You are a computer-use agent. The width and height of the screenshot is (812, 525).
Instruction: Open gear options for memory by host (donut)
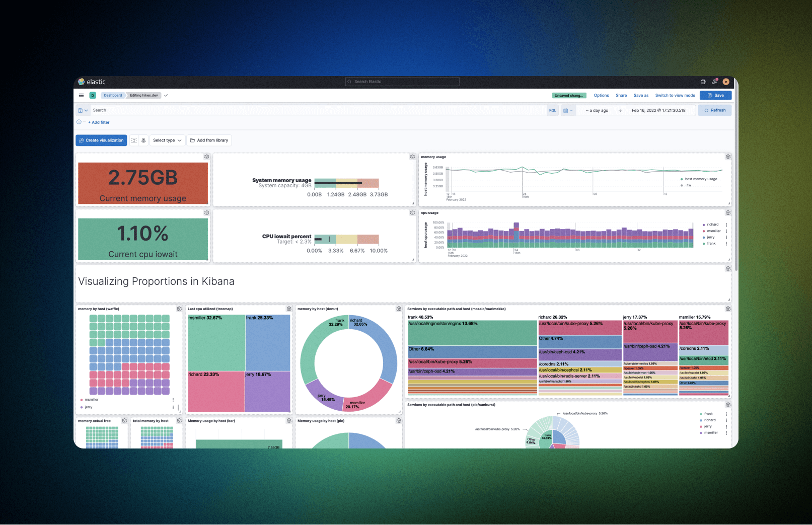(x=399, y=309)
